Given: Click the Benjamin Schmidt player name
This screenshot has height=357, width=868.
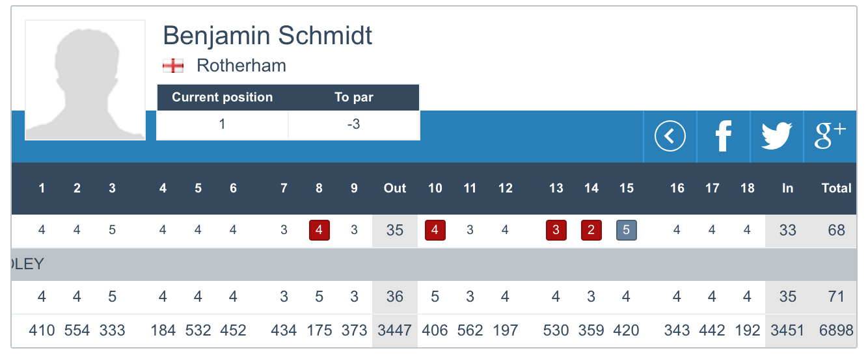Looking at the screenshot, I should click(267, 35).
